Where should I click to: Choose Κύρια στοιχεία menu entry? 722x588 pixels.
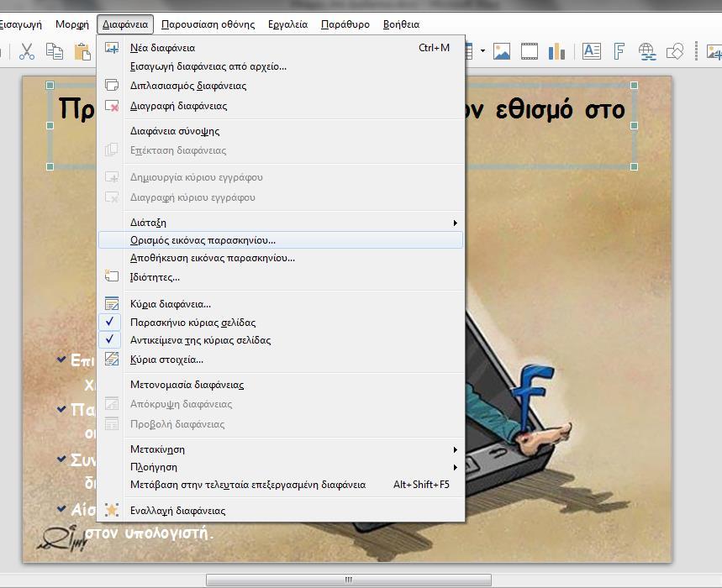281,360
